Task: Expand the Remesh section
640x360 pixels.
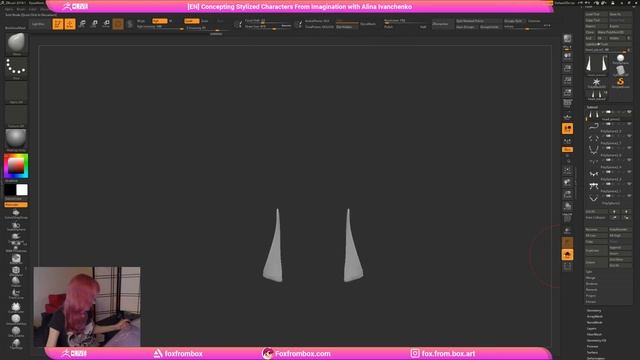Action: pos(591,290)
